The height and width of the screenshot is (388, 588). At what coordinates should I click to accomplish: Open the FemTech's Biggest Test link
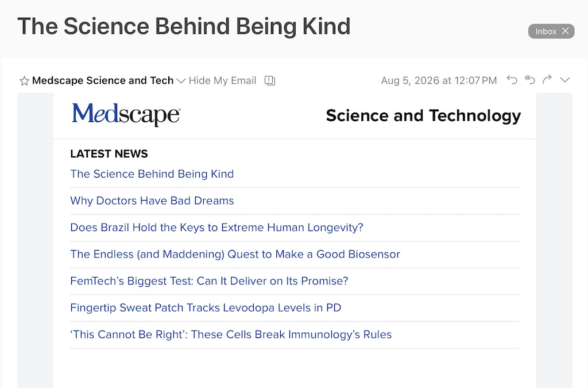(x=209, y=281)
